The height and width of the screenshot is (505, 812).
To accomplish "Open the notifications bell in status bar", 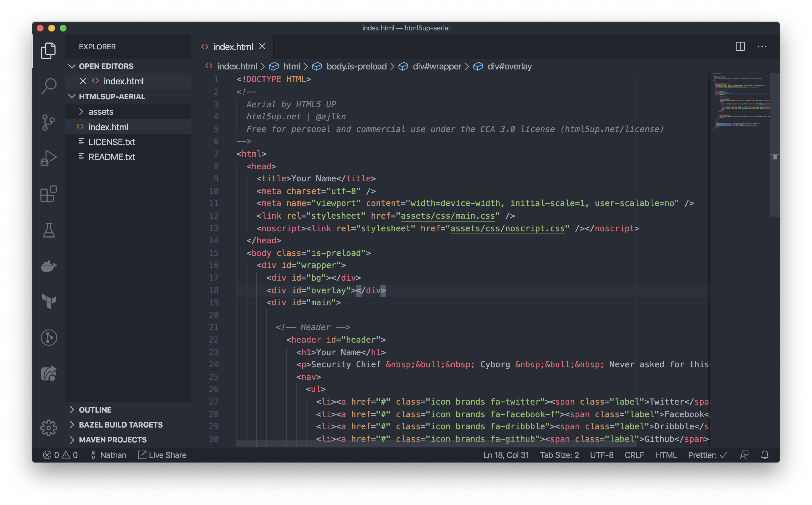I will point(765,455).
